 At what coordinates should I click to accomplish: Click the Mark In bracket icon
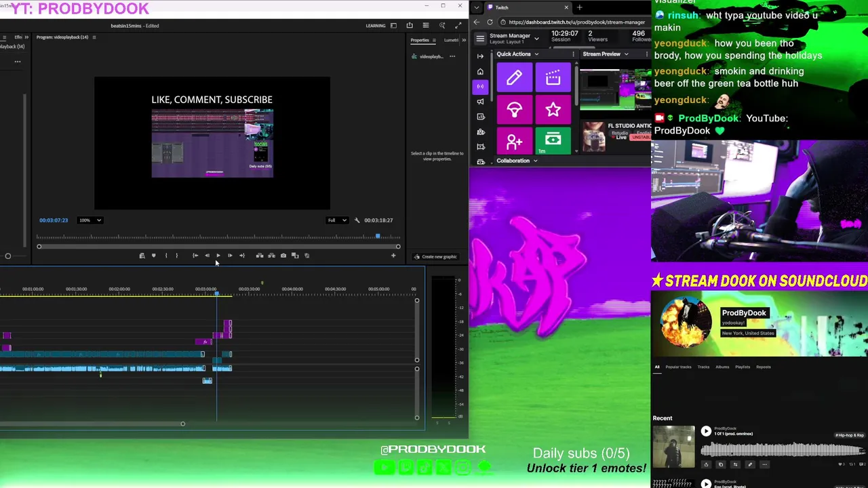[166, 256]
